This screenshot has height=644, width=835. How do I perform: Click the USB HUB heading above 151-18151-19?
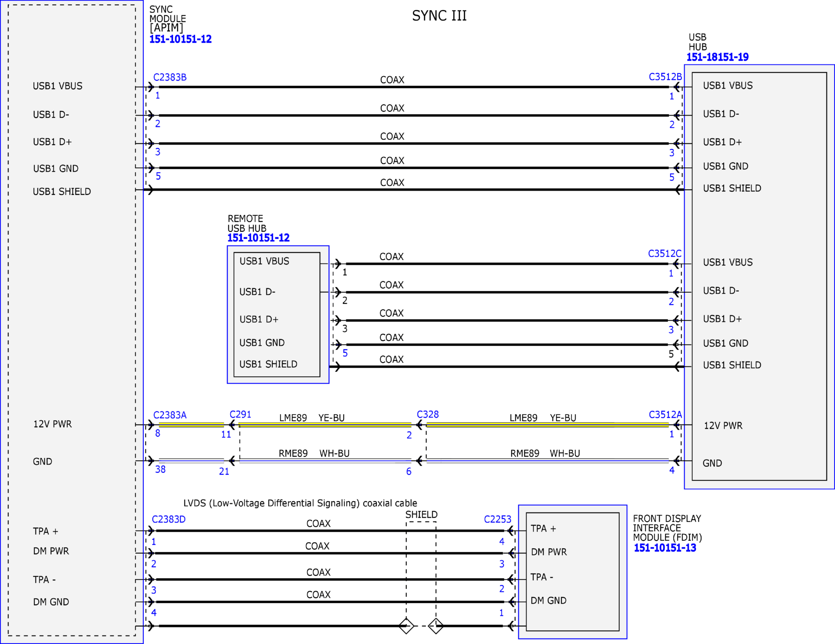tap(698, 42)
